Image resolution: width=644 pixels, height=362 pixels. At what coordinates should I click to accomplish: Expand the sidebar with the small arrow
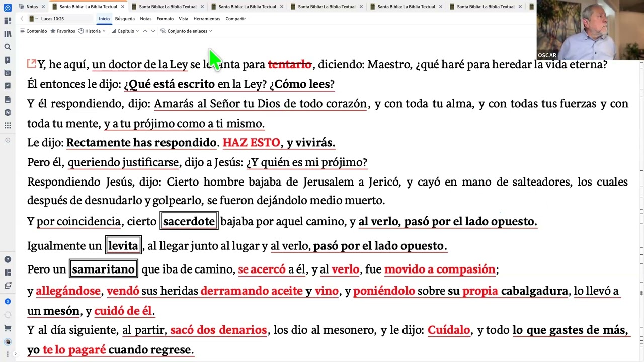tap(15, 354)
